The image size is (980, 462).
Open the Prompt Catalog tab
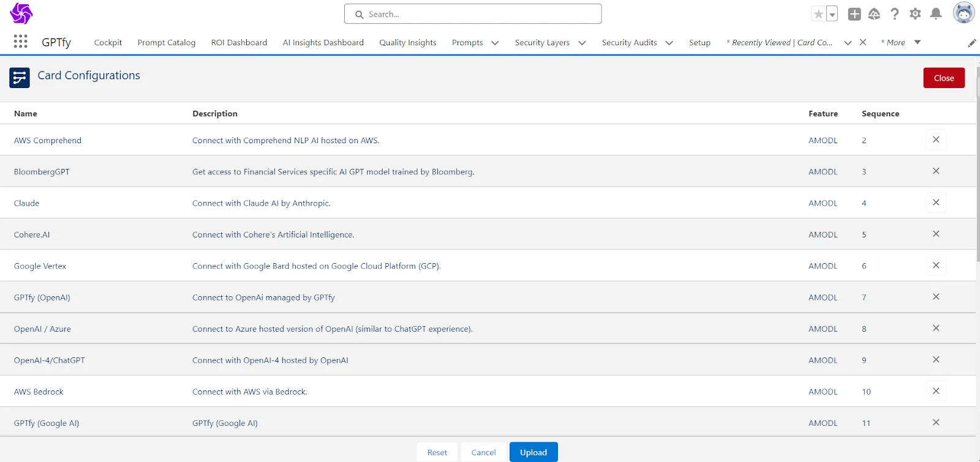[x=167, y=42]
